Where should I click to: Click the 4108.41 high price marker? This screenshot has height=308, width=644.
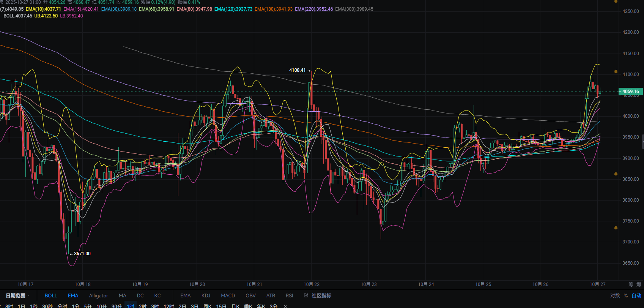(297, 70)
